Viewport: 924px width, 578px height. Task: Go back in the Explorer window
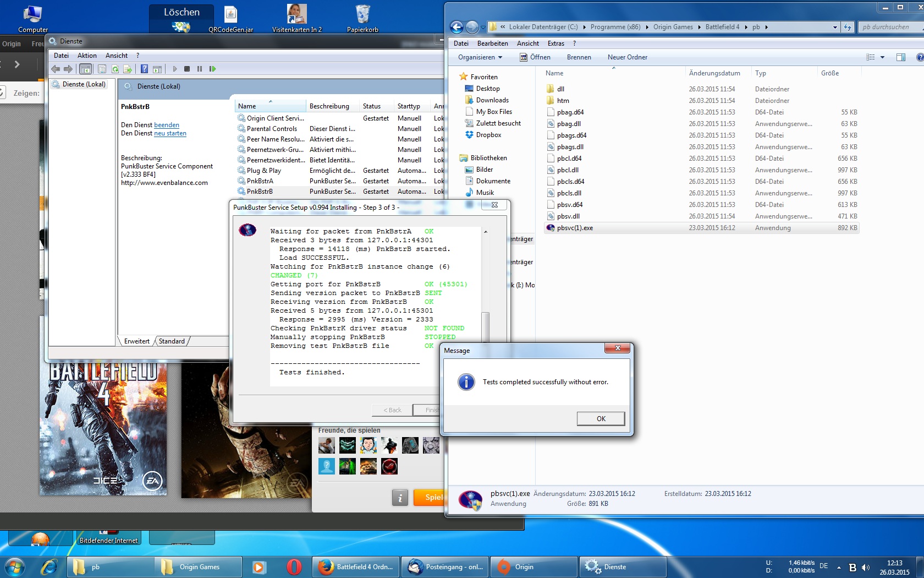(457, 26)
